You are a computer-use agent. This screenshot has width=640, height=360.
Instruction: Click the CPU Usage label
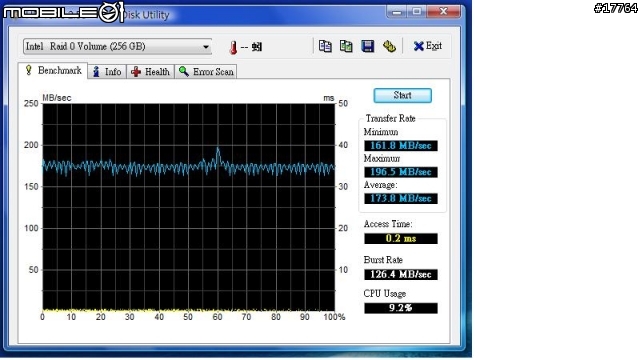click(x=385, y=294)
